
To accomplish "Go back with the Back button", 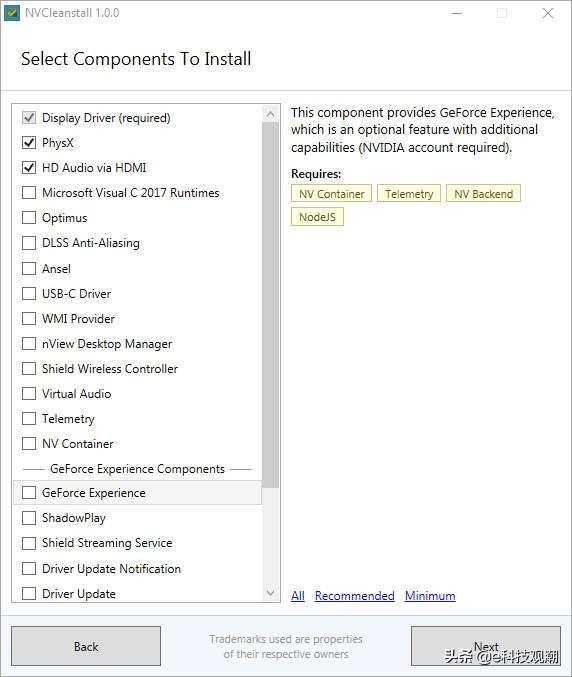I will point(86,646).
